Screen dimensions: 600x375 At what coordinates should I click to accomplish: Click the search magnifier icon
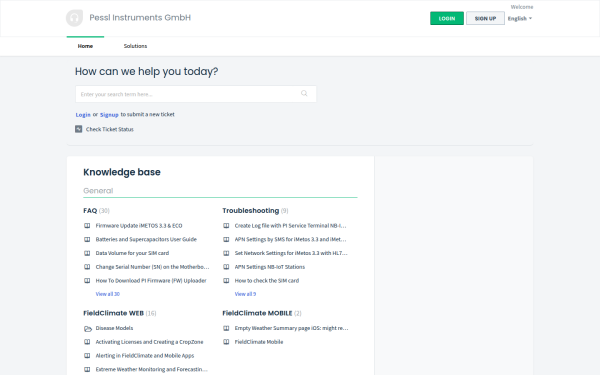304,93
